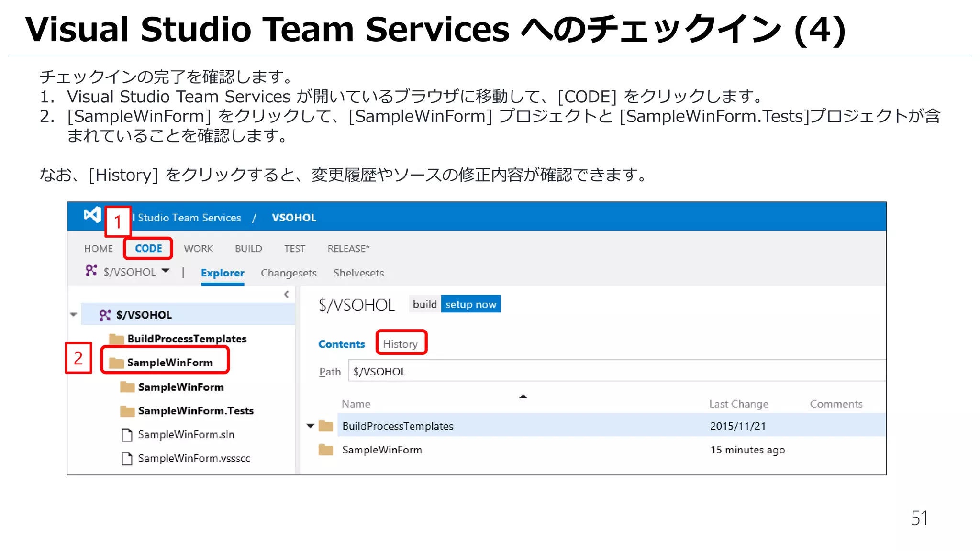Click the build badge label
Screen dimensions: 980x551
(425, 304)
